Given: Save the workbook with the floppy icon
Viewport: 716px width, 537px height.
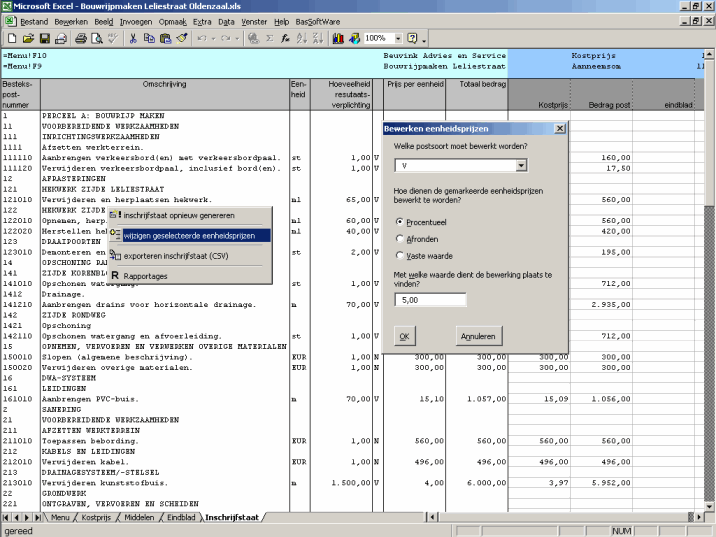Looking at the screenshot, I should coord(44,38).
